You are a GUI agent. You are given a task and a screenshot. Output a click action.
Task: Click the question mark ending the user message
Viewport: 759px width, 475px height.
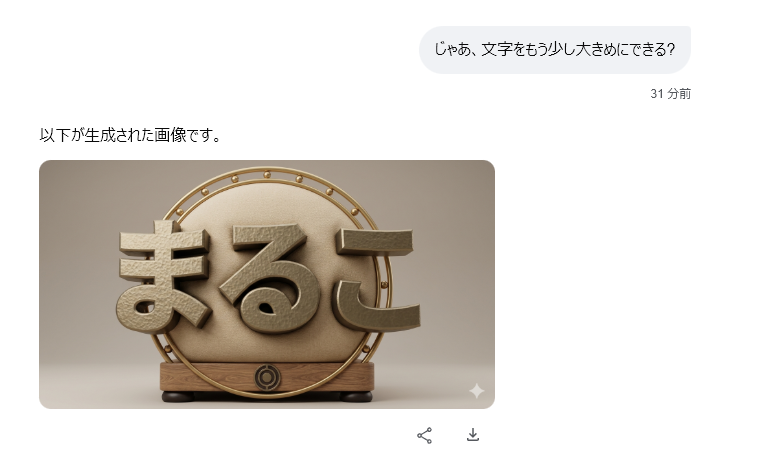point(670,49)
